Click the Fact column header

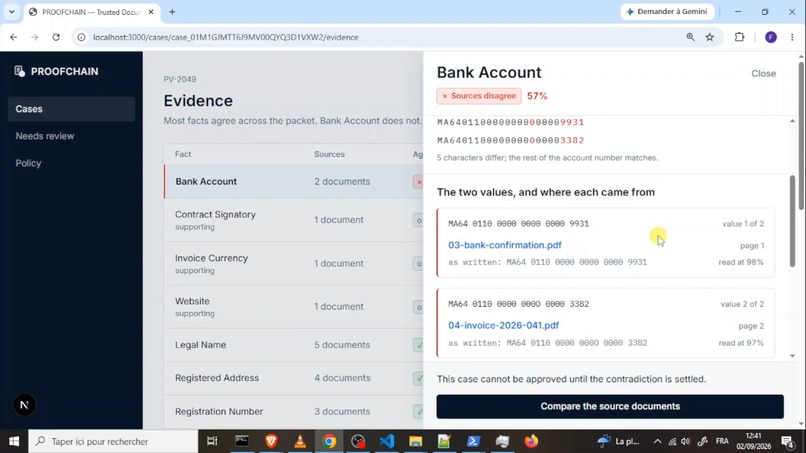coord(183,154)
